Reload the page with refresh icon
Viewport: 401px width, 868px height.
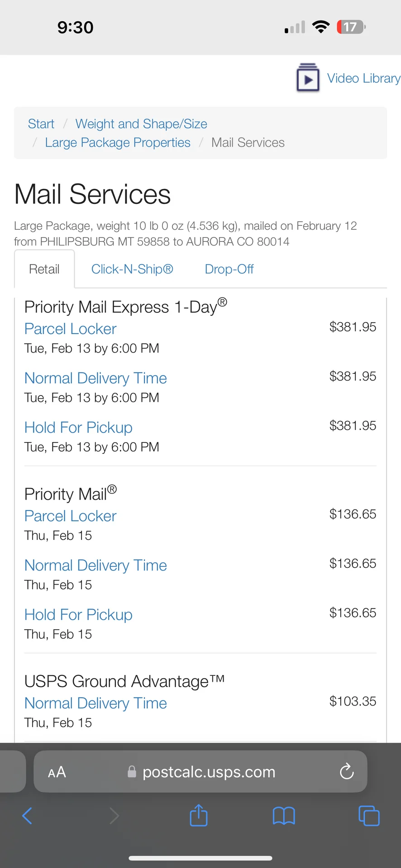click(x=347, y=772)
